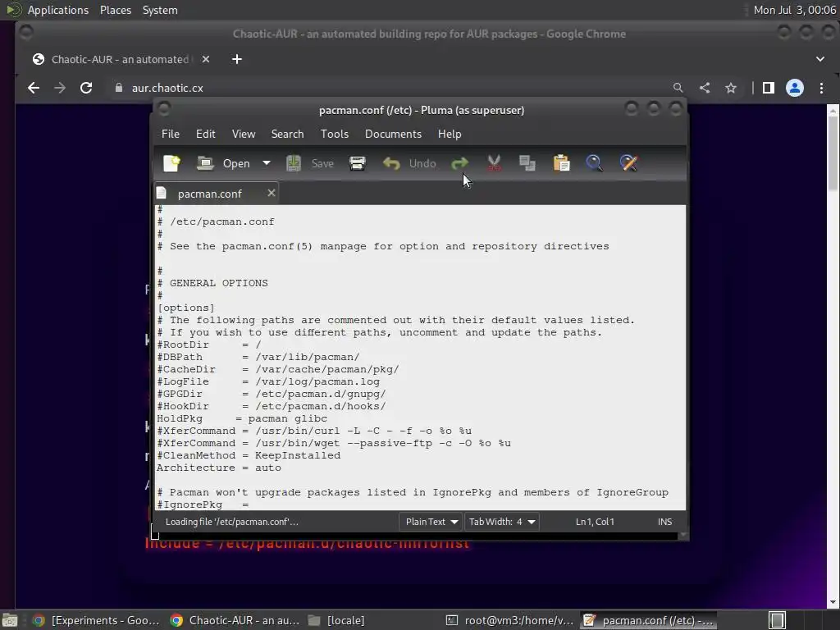Open the Chrome profile avatar

point(794,88)
